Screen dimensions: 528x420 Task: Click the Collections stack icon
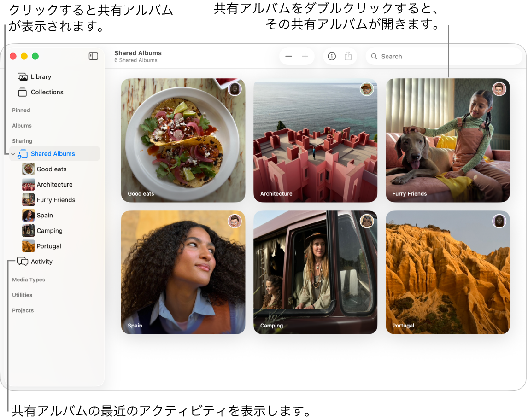coord(23,92)
